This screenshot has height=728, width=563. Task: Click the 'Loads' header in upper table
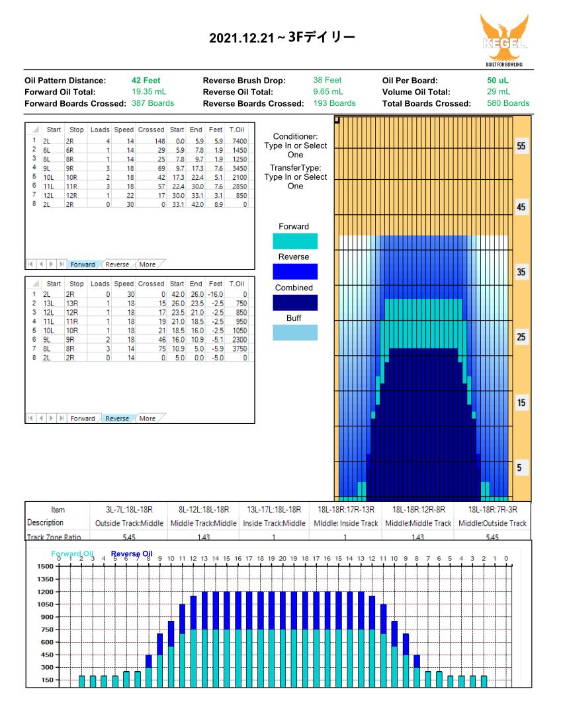100,130
